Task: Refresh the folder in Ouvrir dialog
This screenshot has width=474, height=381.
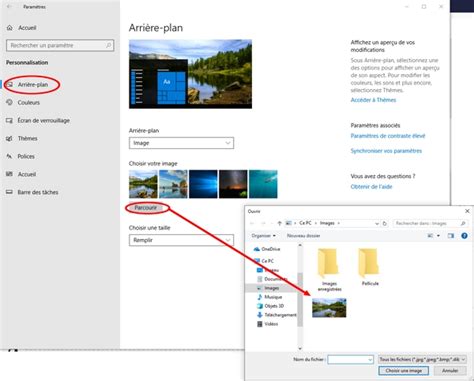Action: (385, 223)
